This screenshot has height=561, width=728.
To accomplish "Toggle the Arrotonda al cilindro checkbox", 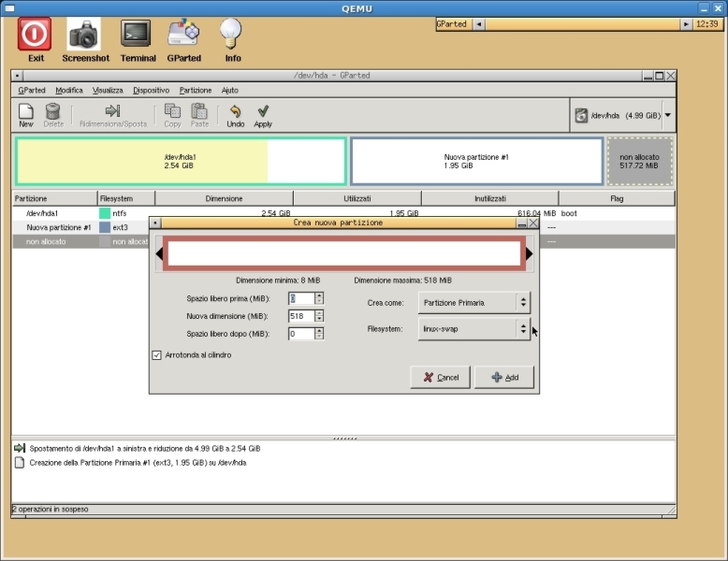I will pos(156,355).
